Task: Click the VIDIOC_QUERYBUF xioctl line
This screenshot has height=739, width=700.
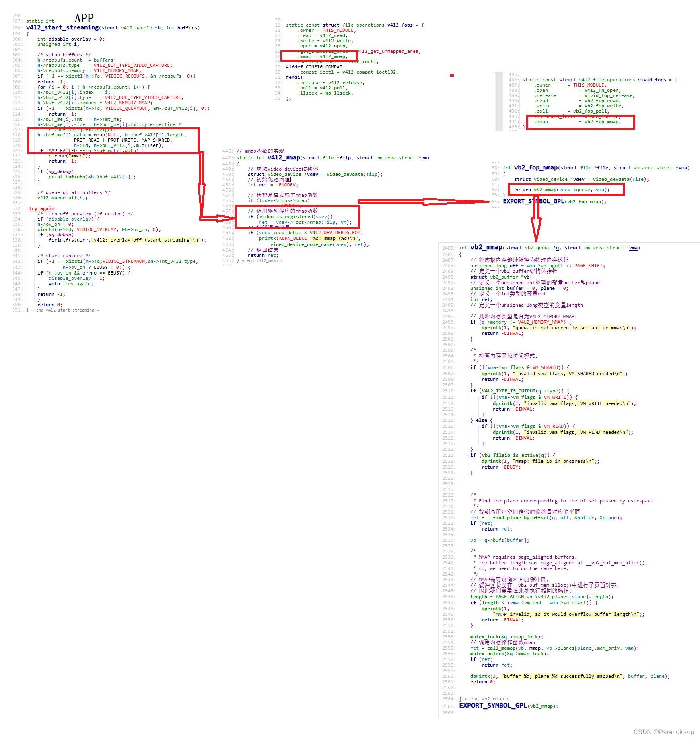Action: pyautogui.click(x=124, y=108)
